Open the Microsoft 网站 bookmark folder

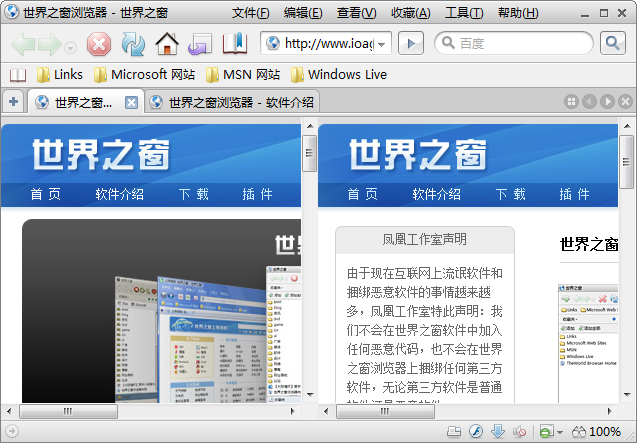[144, 75]
